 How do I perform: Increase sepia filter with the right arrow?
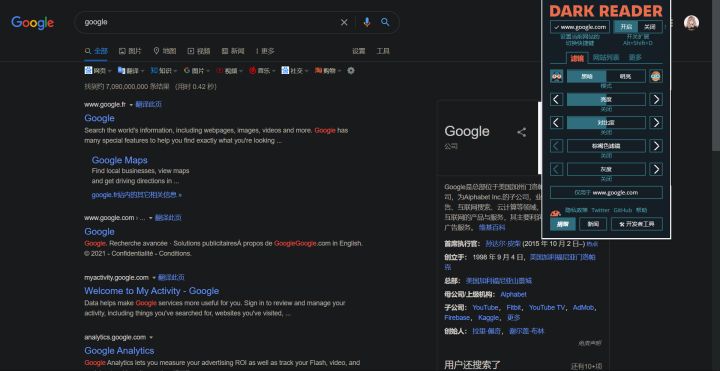656,146
